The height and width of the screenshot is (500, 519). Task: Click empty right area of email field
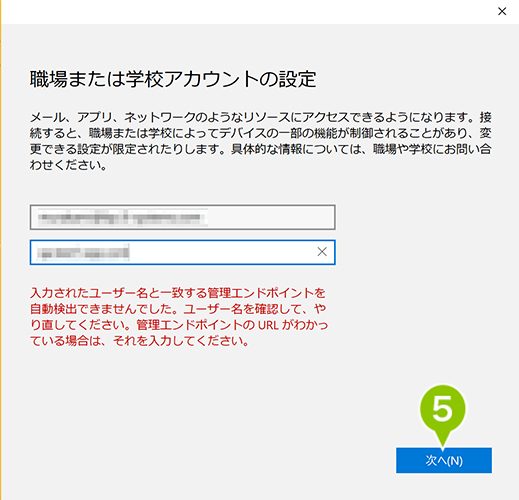(271, 217)
